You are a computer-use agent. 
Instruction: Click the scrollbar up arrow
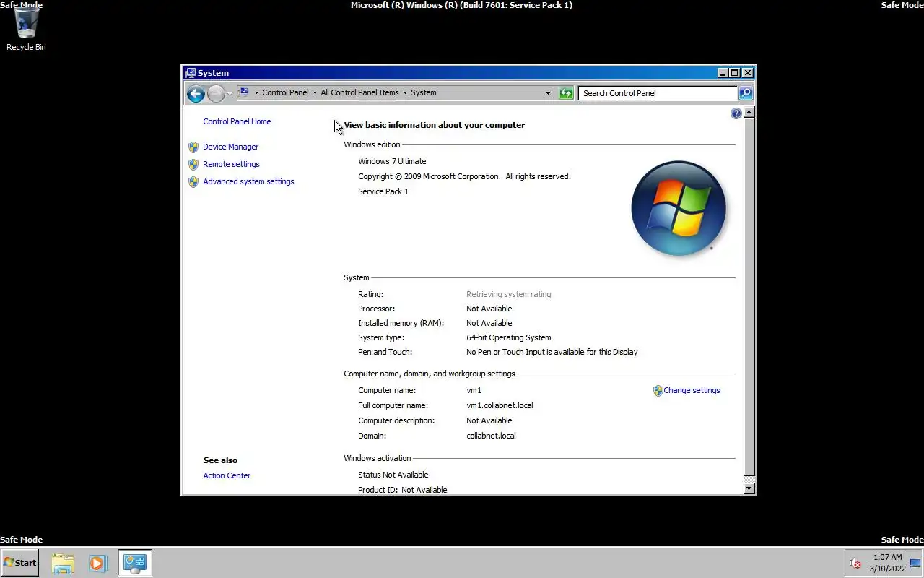(749, 112)
